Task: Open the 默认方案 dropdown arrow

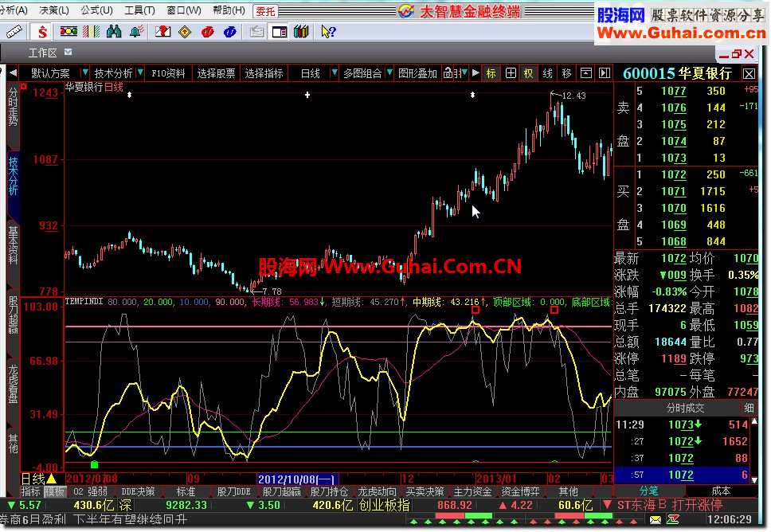Action: point(85,72)
